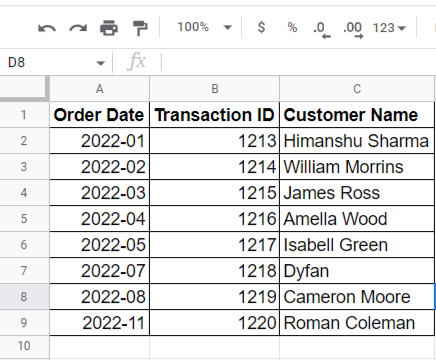Screen dimensions: 436x360
Task: Click the Undo icon
Action: 47,28
